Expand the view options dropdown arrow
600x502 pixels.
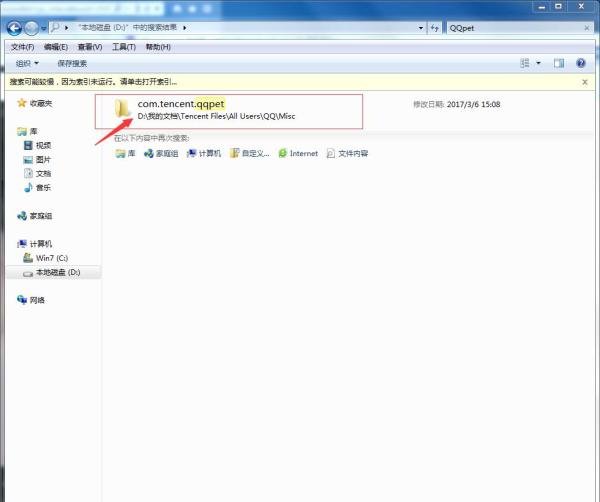[538, 63]
